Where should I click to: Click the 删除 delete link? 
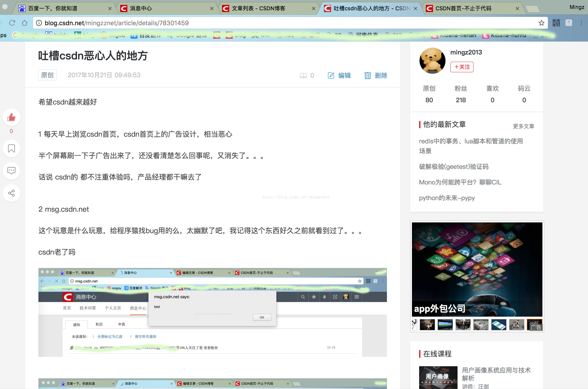(376, 75)
